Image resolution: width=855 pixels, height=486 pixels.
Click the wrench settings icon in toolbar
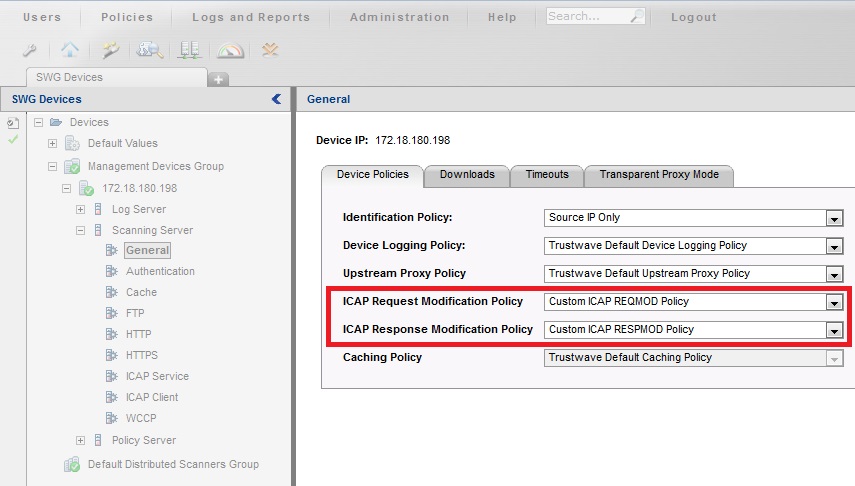(x=30, y=50)
